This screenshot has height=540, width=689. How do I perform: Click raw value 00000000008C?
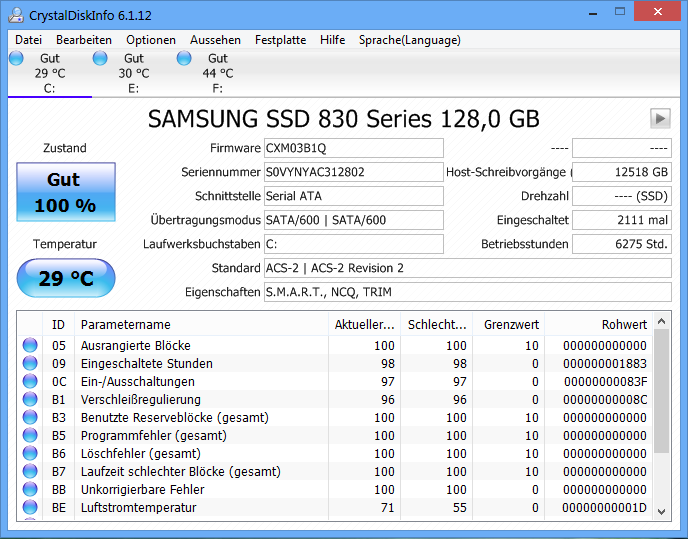tap(605, 400)
